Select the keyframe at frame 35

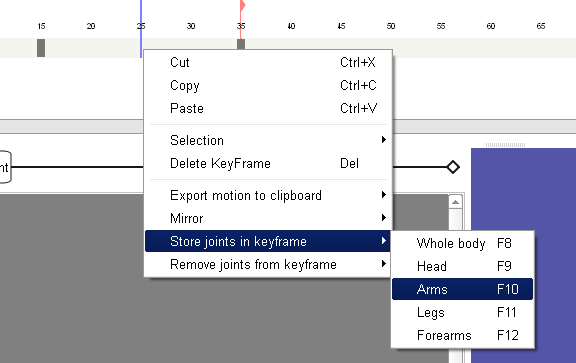pyautogui.click(x=241, y=44)
